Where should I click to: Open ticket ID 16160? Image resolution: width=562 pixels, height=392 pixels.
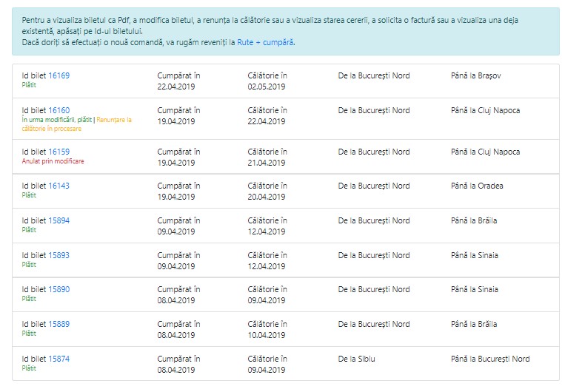[x=58, y=110]
